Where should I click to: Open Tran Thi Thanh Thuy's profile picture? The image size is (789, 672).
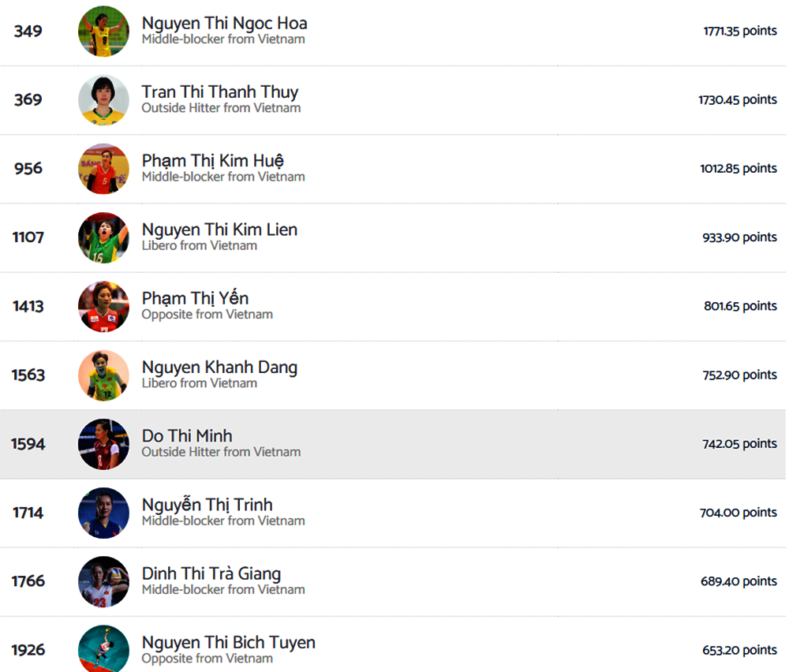[103, 100]
